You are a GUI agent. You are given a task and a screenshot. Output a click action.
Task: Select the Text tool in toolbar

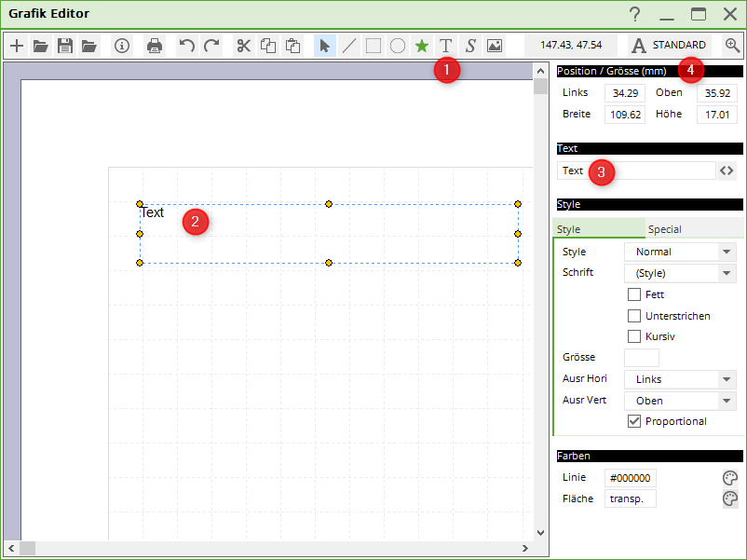point(445,46)
